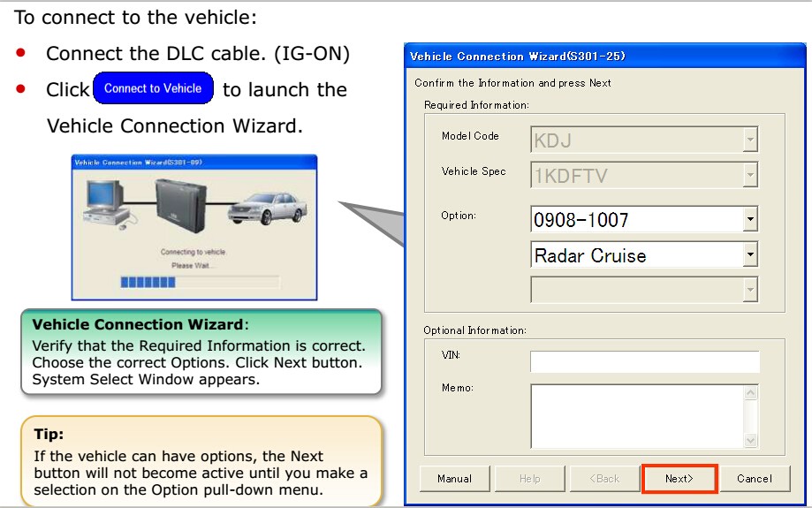Click the Memo scrollbar up arrow
Screen dimensions: 812x508
(x=751, y=391)
